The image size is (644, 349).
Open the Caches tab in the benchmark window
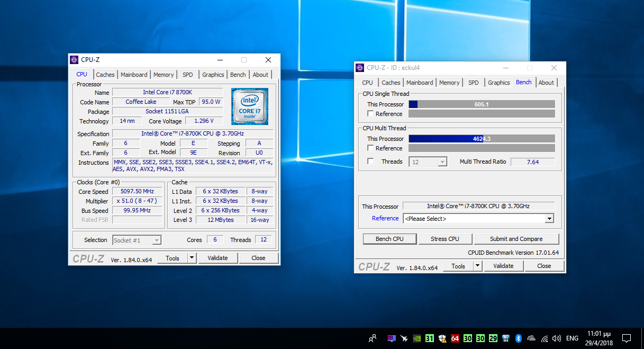(x=391, y=83)
